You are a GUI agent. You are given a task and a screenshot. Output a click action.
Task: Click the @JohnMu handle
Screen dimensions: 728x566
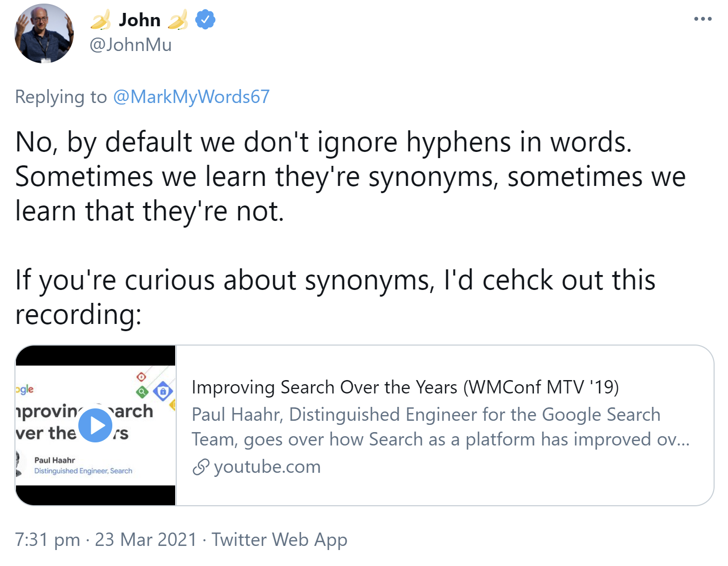point(130,45)
